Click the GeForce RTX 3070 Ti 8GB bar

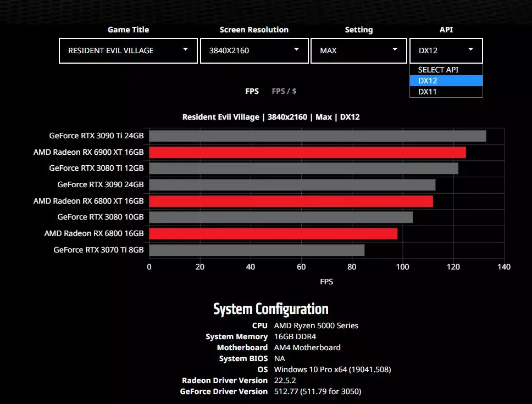(x=257, y=250)
